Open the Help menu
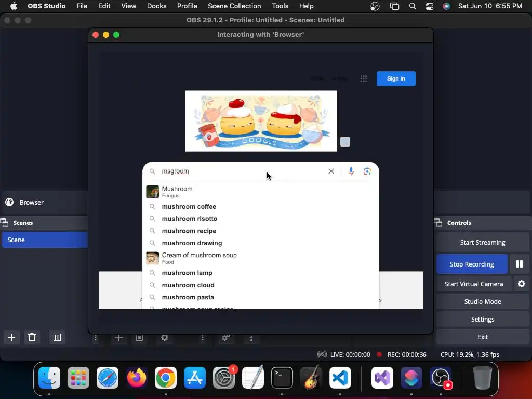This screenshot has width=532, height=399. (307, 6)
